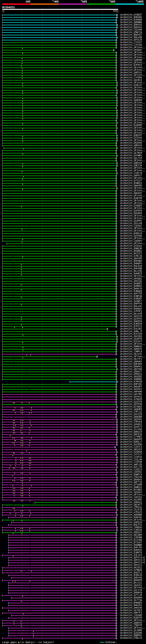The image size is (146, 644).
Task: Click the arrow end of the A4S6U0 alignment
Action: click(x=114, y=50)
